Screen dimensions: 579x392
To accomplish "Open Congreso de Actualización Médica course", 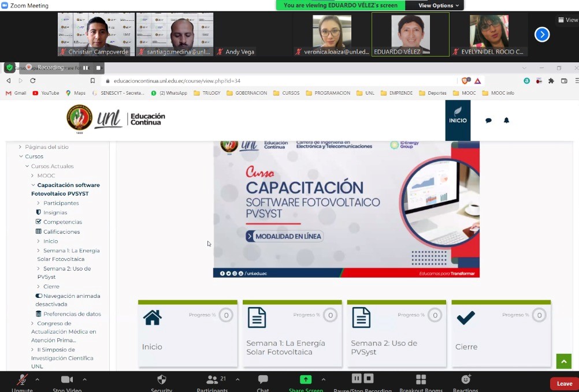I will pos(64,331).
